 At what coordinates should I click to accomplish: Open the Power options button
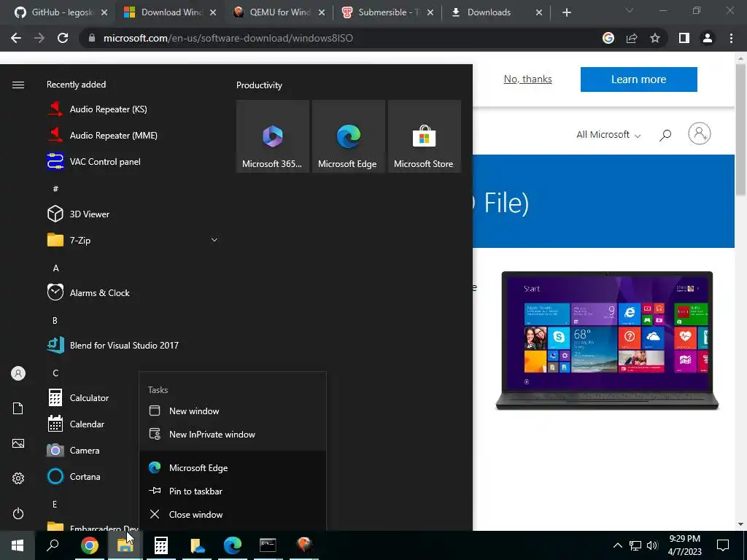pyautogui.click(x=18, y=513)
